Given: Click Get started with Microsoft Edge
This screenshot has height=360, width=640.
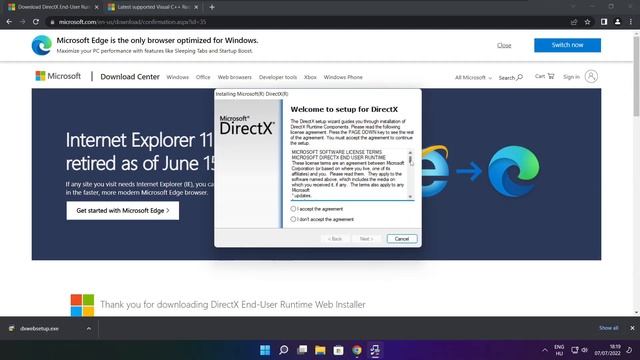Looking at the screenshot, I should (x=122, y=211).
